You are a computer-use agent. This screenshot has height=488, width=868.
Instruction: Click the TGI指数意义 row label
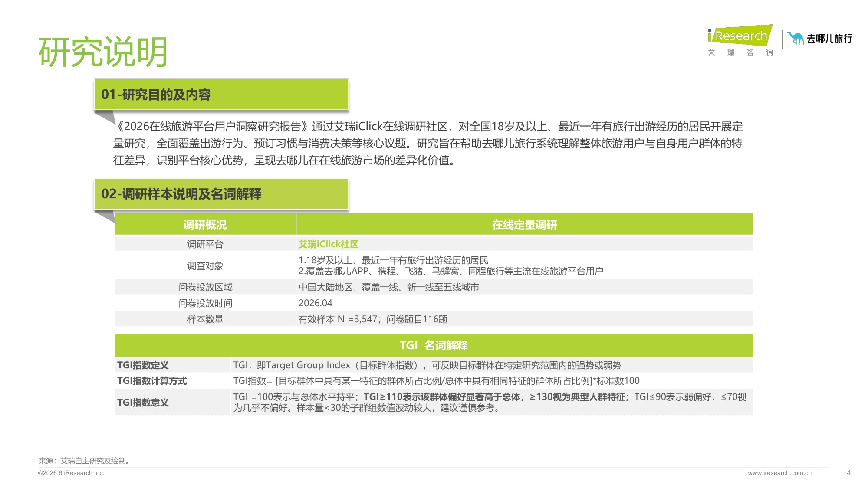pyautogui.click(x=143, y=403)
